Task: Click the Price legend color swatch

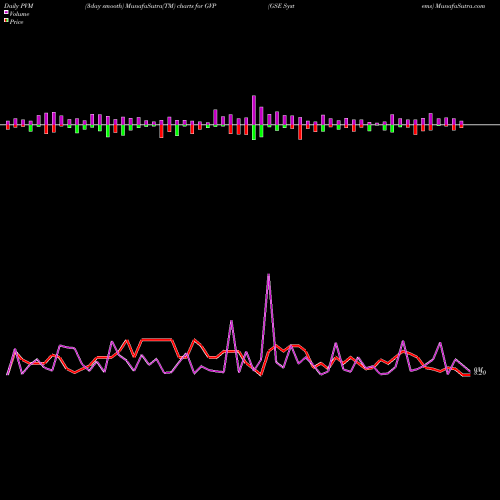Action: click(x=6, y=21)
